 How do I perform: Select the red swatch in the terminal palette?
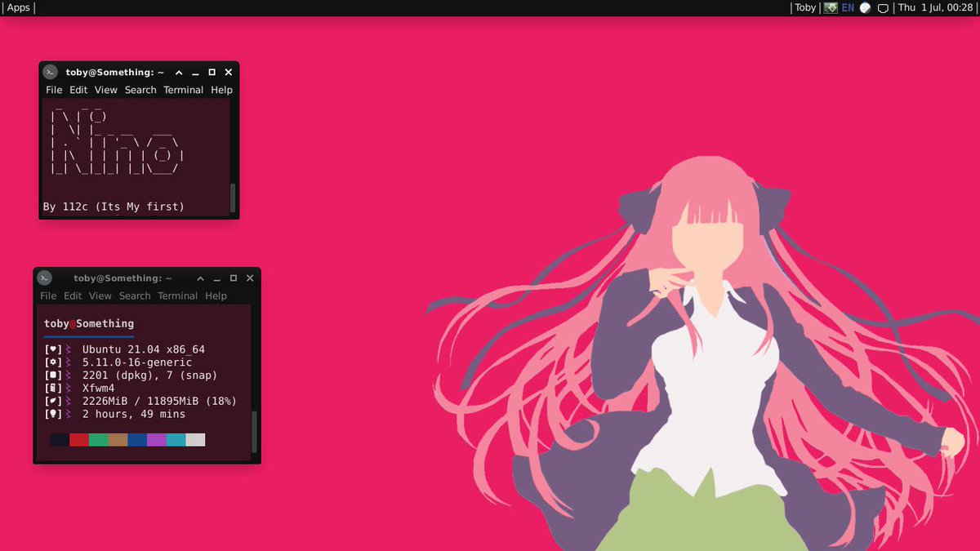click(x=78, y=440)
